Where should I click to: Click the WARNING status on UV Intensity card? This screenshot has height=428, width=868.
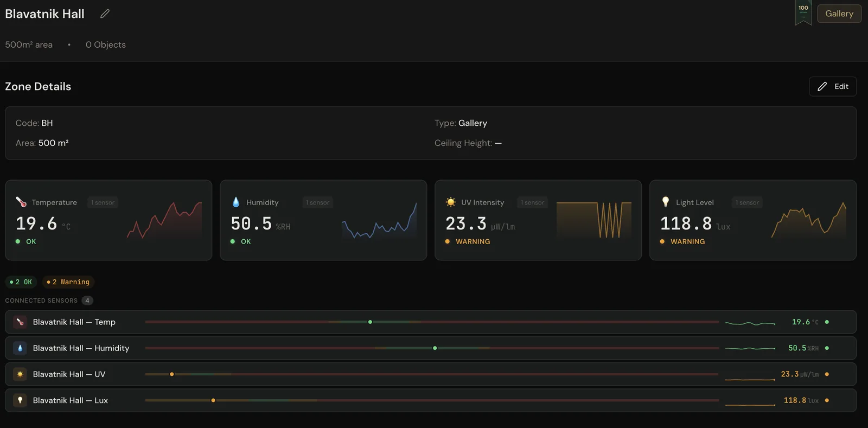(x=468, y=241)
